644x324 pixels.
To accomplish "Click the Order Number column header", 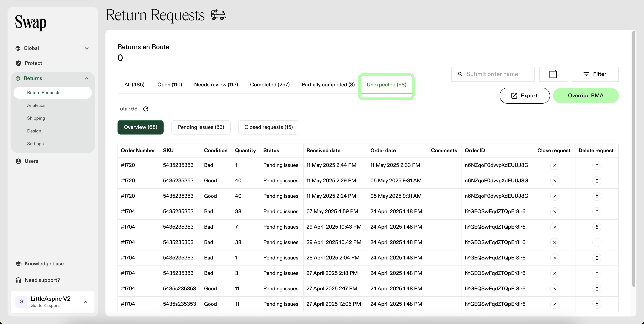I will pos(138,150).
